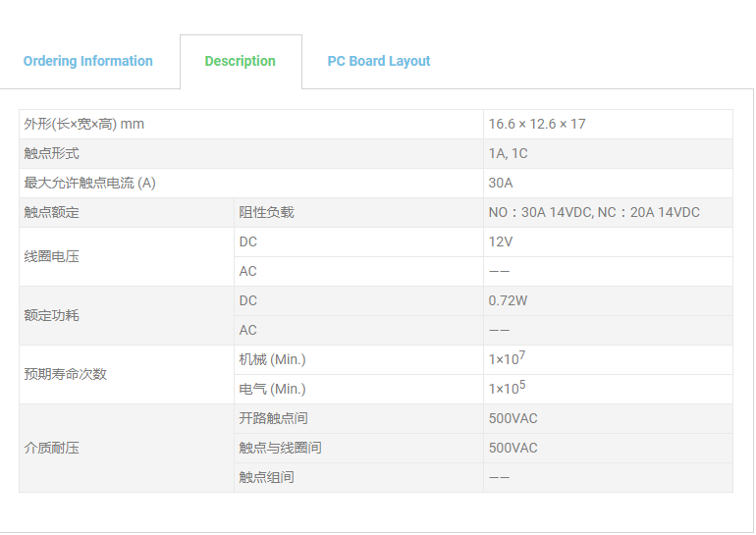The width and height of the screenshot is (756, 535).
Task: Click the 最大允许触点电流 (A) label
Action: tap(90, 183)
